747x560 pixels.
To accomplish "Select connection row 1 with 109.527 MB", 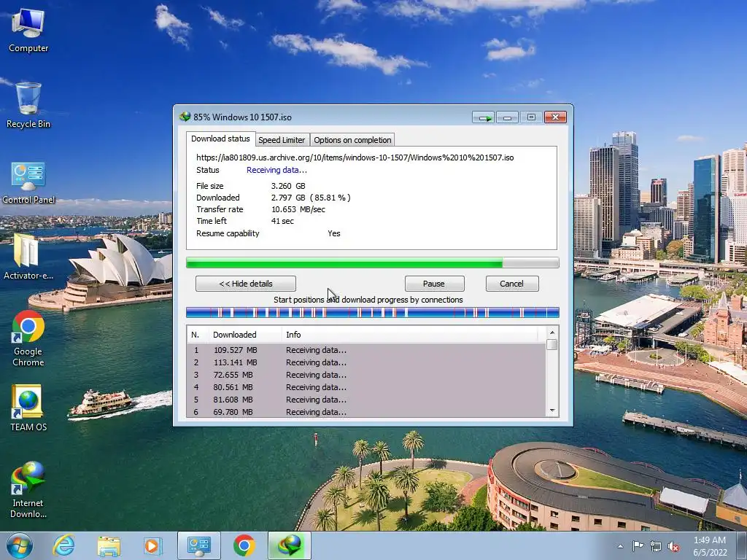I will 366,350.
